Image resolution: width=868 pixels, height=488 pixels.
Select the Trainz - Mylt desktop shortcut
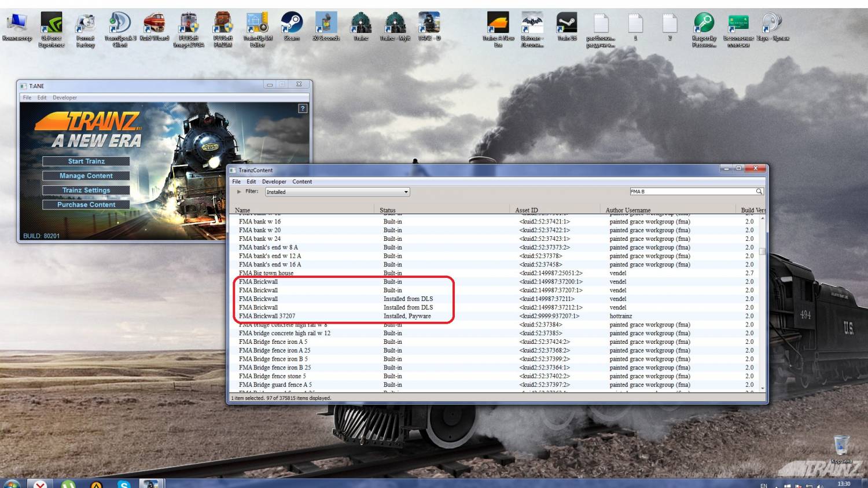click(x=395, y=27)
